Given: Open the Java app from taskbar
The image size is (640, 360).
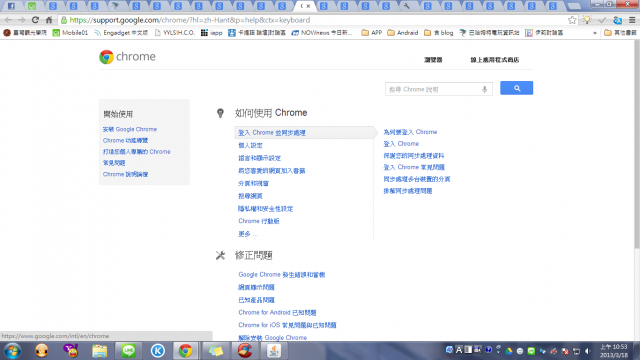Looking at the screenshot, I should tap(274, 351).
